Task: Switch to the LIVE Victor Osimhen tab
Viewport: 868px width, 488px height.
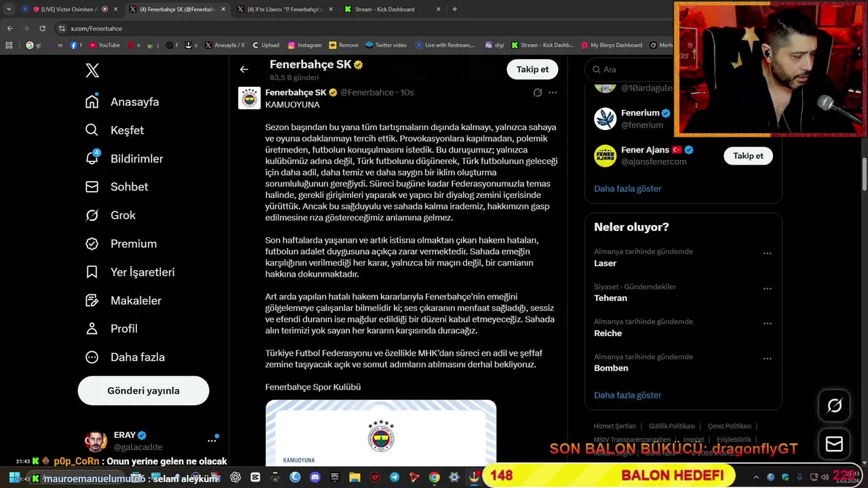Action: (69, 9)
